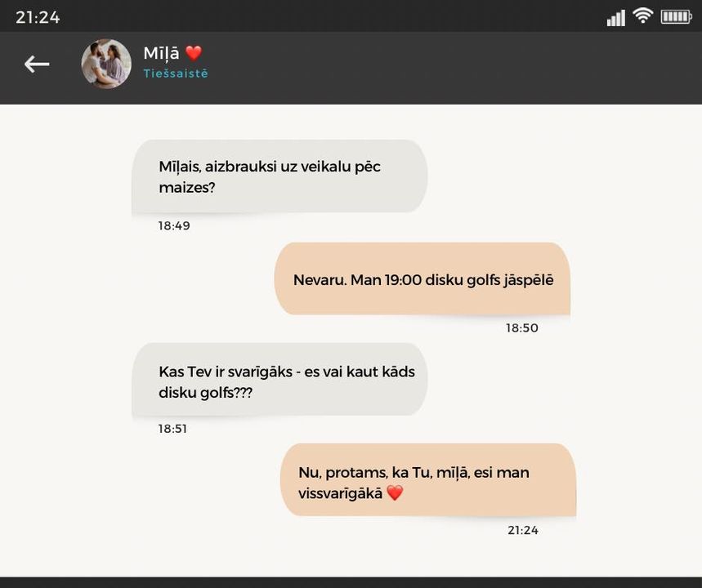Click the contact name Mīļā
Viewport: 702px width, 588px height.
tap(161, 53)
